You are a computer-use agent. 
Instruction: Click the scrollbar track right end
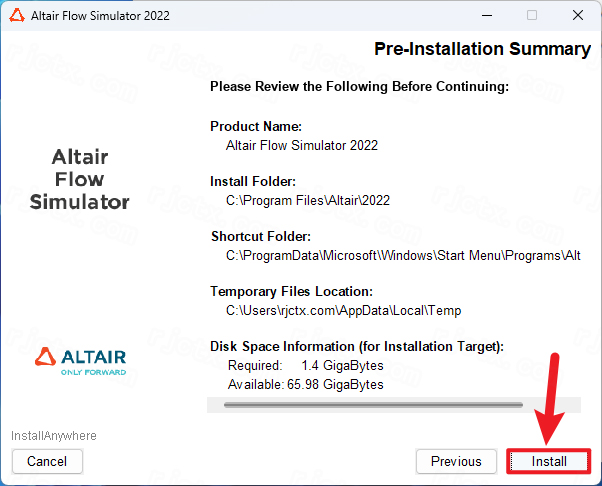tap(552, 405)
